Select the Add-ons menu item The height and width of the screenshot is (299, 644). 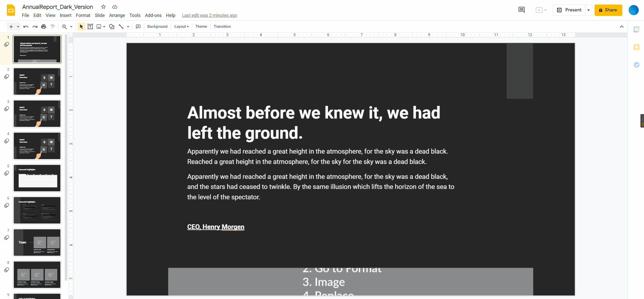click(x=153, y=15)
